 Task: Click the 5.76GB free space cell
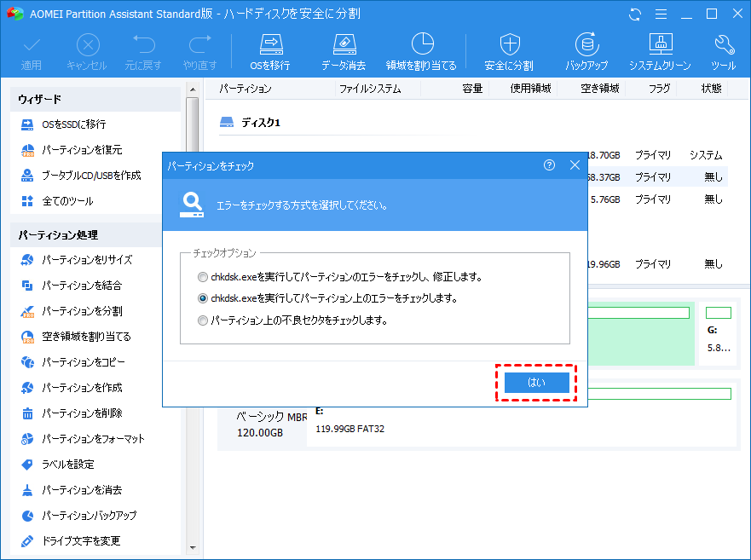(x=605, y=199)
